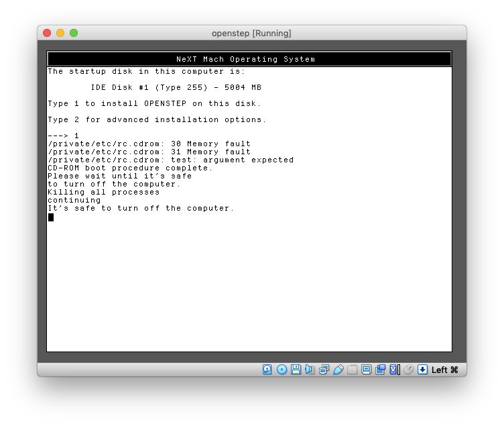Image resolution: width=504 pixels, height=426 pixels.
Task: Click the mouse integration status icon
Action: 408,370
